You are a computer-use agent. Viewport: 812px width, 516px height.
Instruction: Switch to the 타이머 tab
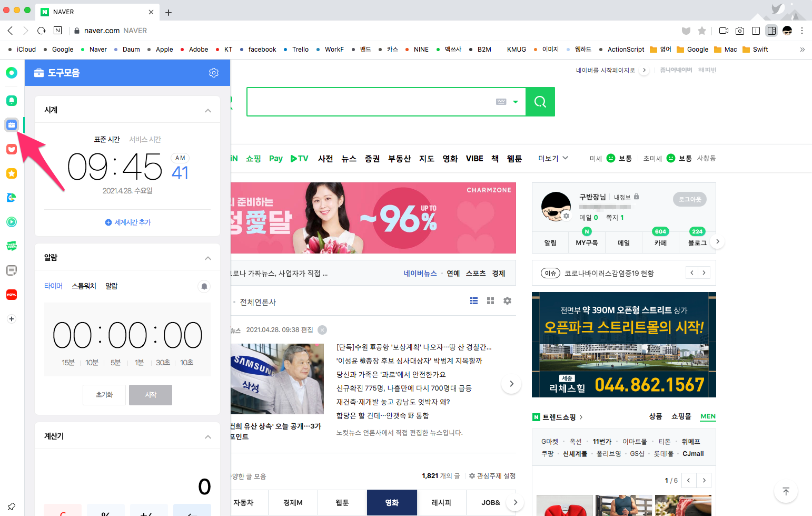coord(53,286)
